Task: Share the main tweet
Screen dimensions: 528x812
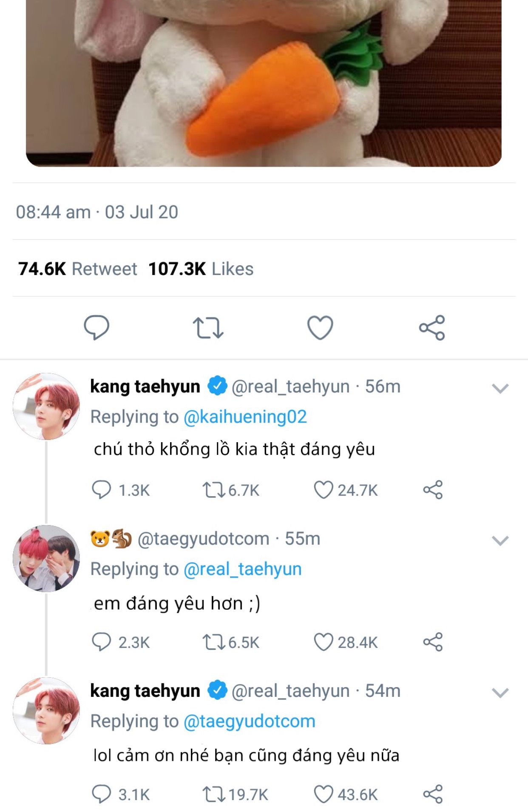Action: pos(432,328)
